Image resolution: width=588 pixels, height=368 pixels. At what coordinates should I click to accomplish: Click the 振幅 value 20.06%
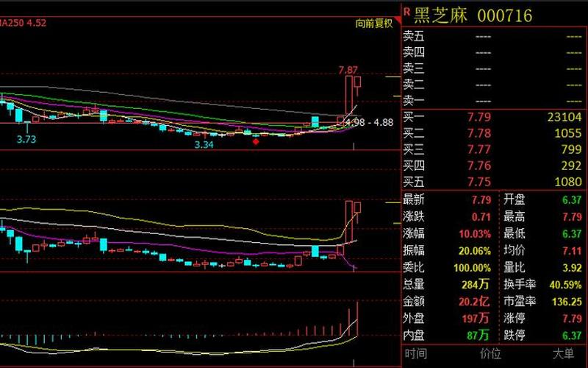coord(475,251)
